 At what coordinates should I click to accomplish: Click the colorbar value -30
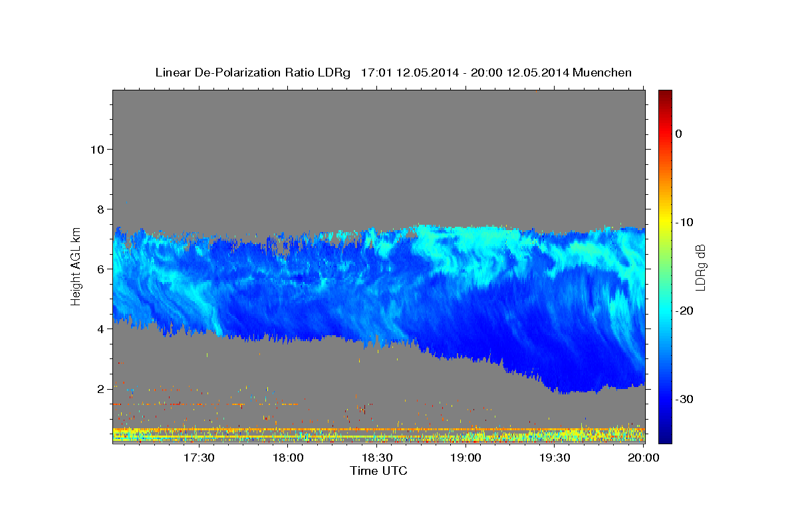685,399
